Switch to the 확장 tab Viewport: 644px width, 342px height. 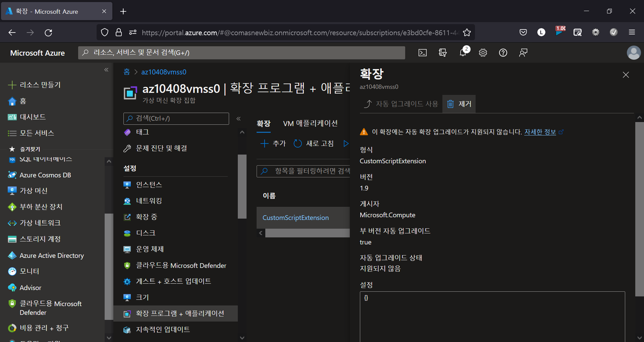click(263, 124)
